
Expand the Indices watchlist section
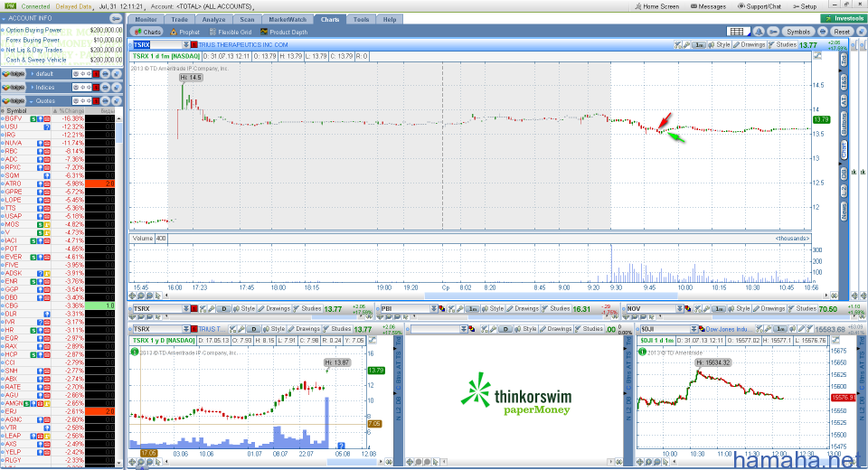click(33, 88)
